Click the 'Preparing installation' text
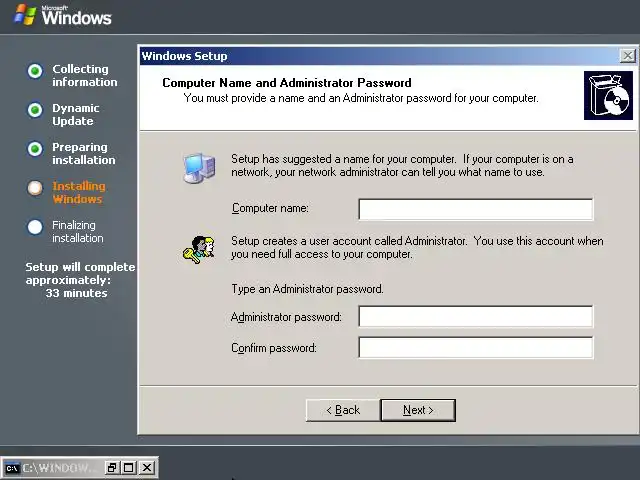 coord(84,153)
